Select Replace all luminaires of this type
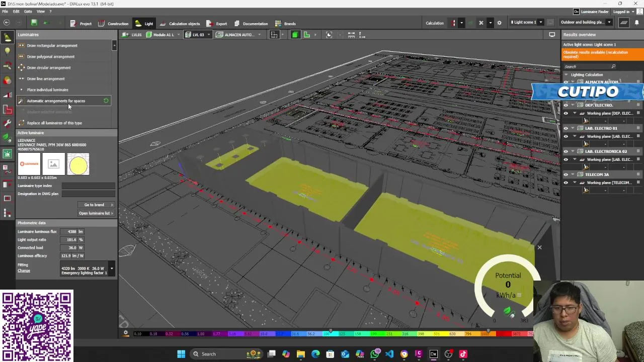The image size is (644, 362). (x=63, y=123)
